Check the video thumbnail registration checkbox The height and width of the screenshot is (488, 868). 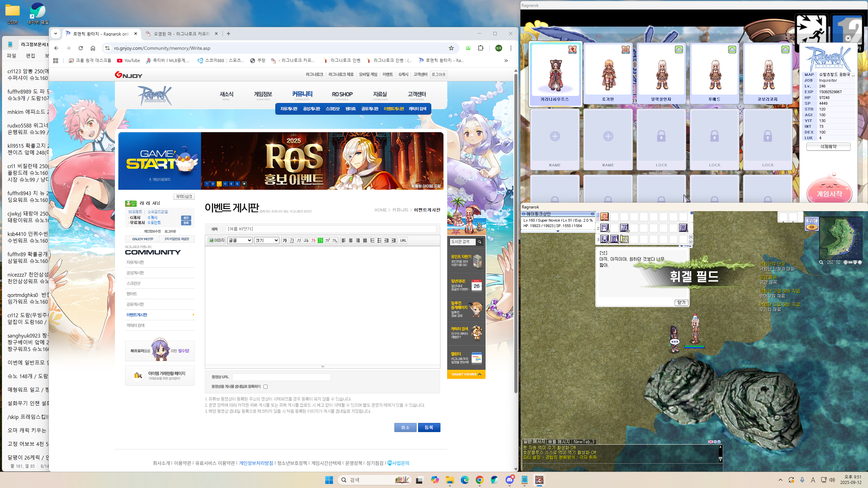click(265, 387)
